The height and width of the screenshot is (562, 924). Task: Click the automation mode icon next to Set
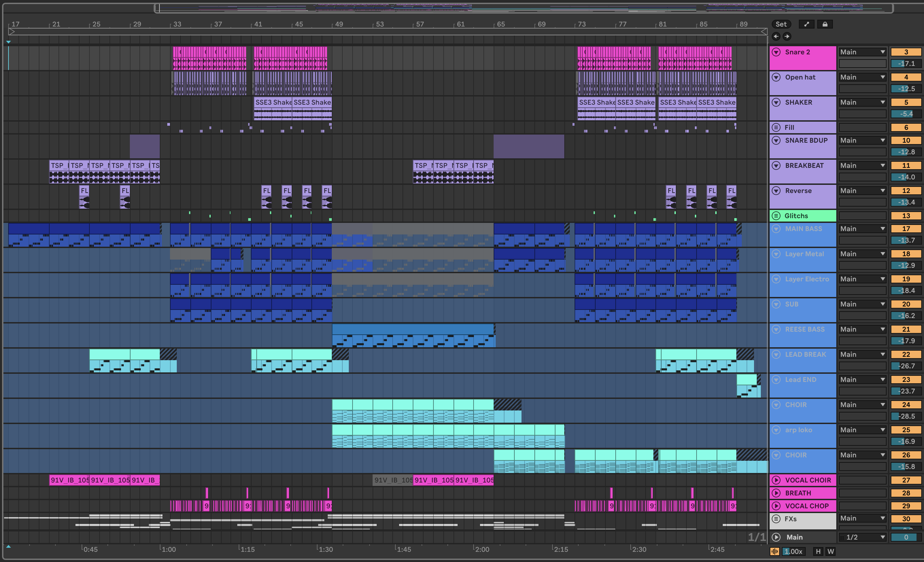coord(806,24)
